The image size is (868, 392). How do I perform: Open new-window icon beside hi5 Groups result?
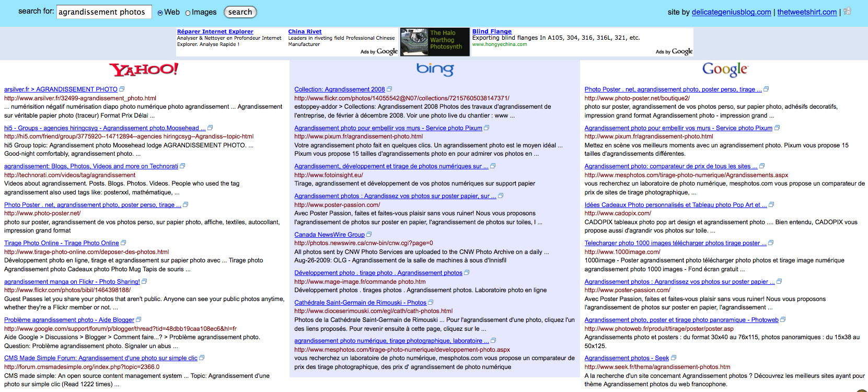[210, 128]
